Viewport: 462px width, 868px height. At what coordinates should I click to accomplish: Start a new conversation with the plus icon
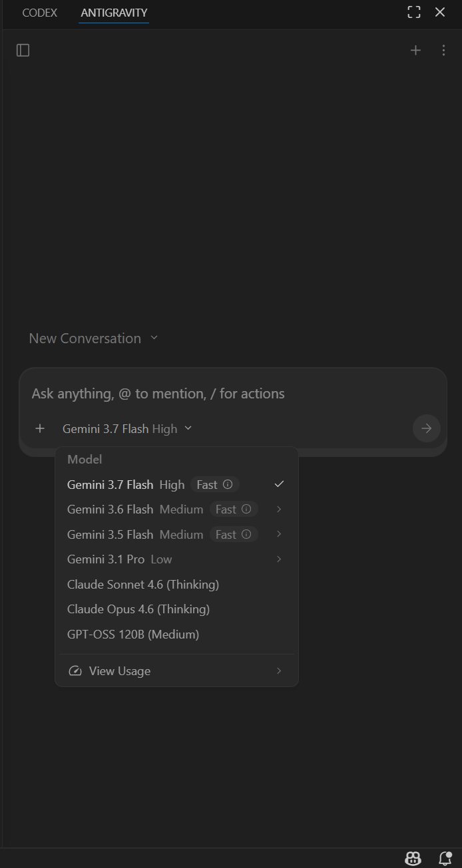[x=415, y=51]
